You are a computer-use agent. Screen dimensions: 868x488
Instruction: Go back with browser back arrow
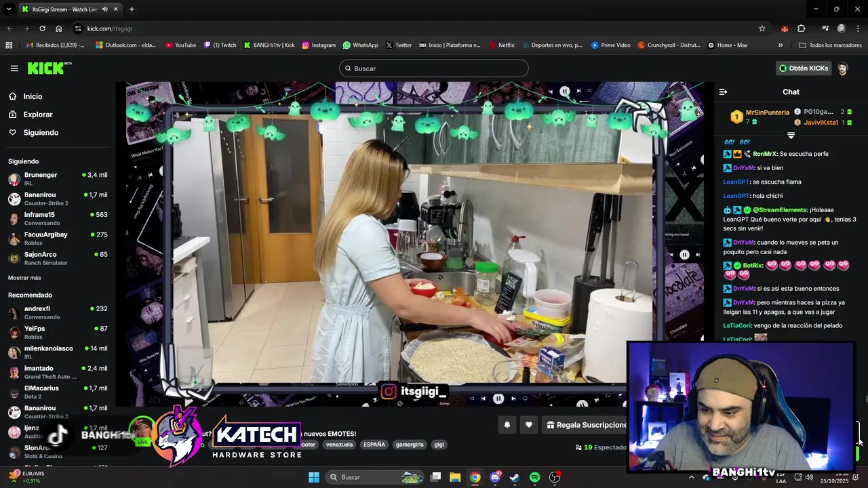tap(9, 28)
